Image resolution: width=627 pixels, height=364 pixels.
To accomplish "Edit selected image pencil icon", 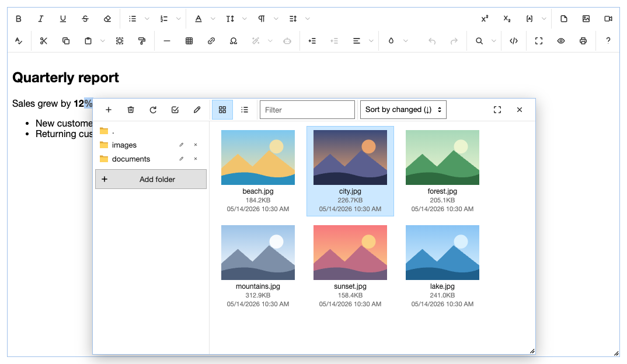I will (197, 110).
